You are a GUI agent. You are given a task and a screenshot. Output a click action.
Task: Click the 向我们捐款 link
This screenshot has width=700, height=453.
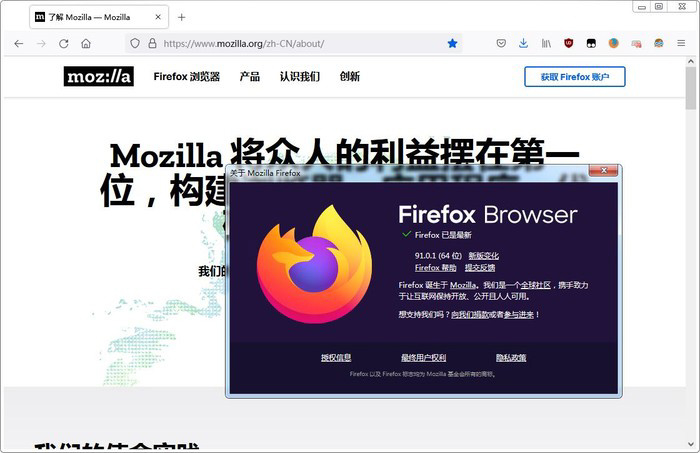pos(469,314)
